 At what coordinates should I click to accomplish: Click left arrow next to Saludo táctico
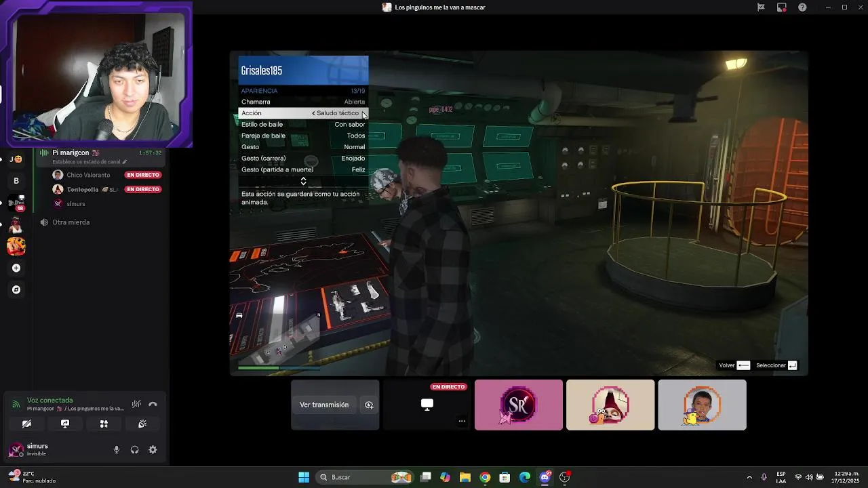313,113
